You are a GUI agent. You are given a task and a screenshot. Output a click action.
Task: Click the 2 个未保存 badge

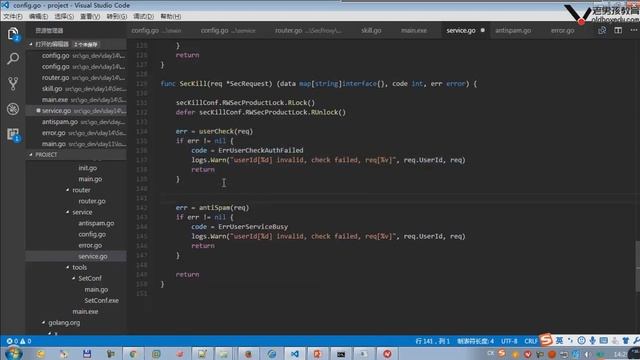(x=86, y=44)
